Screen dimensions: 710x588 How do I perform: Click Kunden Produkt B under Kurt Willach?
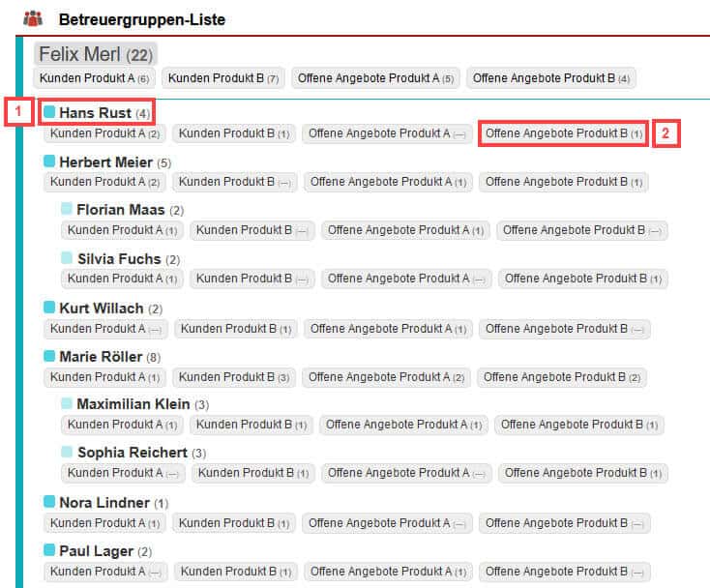click(234, 329)
